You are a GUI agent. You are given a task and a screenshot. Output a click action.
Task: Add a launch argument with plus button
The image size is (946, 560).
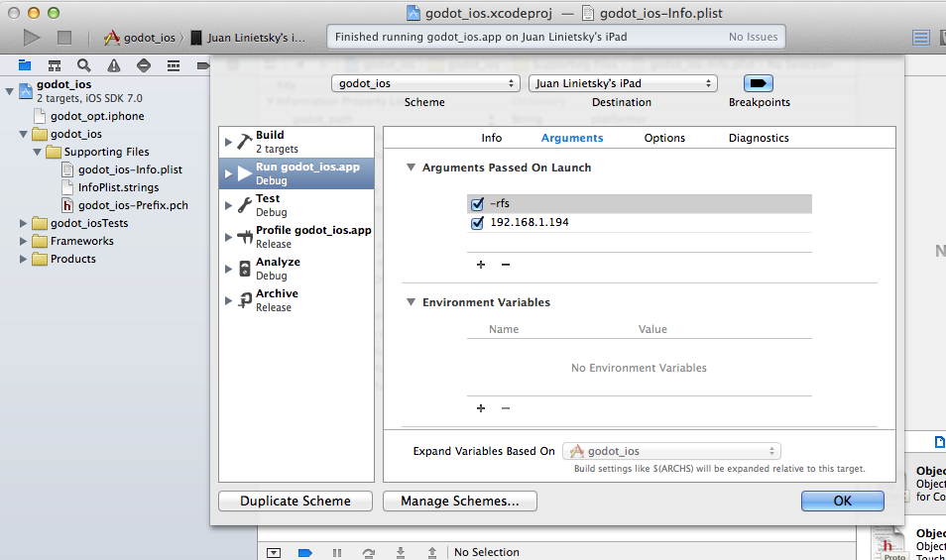[481, 265]
